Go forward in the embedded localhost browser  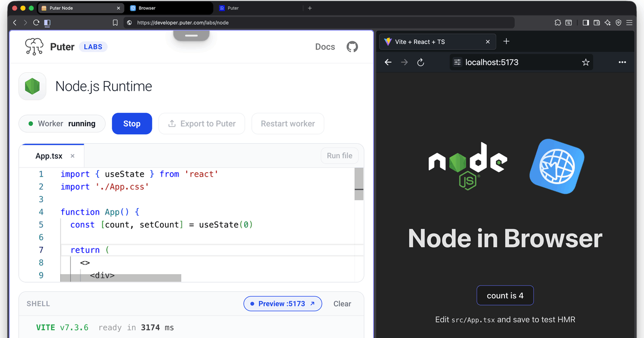pos(405,62)
